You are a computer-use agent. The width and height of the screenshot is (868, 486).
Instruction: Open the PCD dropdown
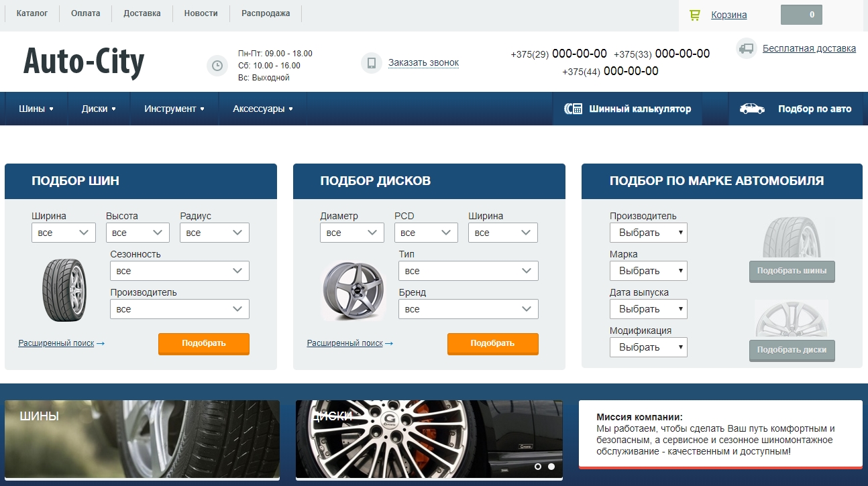tap(426, 233)
